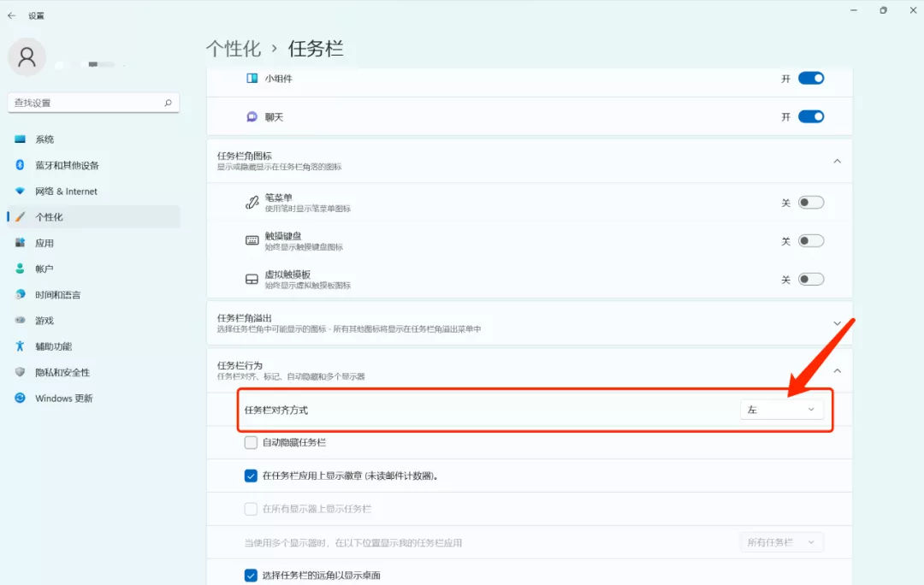Select 个性化 in the sidebar

[x=94, y=216]
